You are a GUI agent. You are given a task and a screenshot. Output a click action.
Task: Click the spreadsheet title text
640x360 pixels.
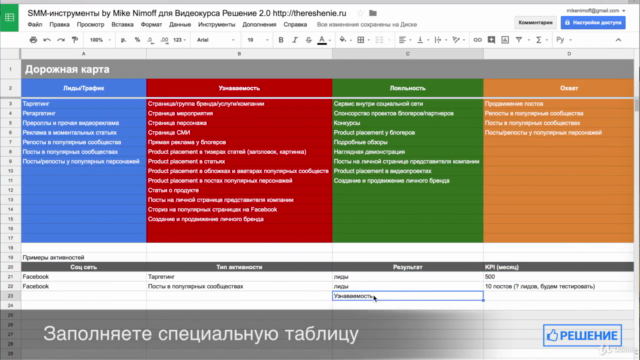(x=187, y=13)
